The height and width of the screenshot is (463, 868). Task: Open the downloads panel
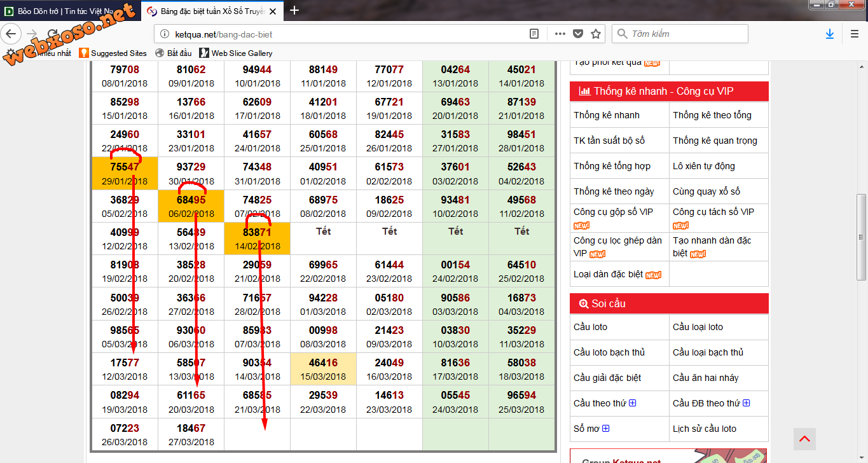pos(830,34)
